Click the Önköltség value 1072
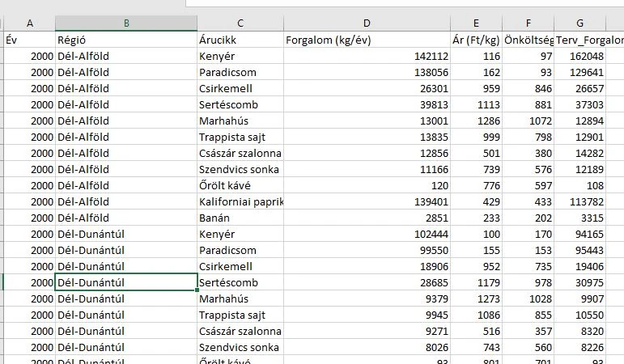 [x=528, y=121]
